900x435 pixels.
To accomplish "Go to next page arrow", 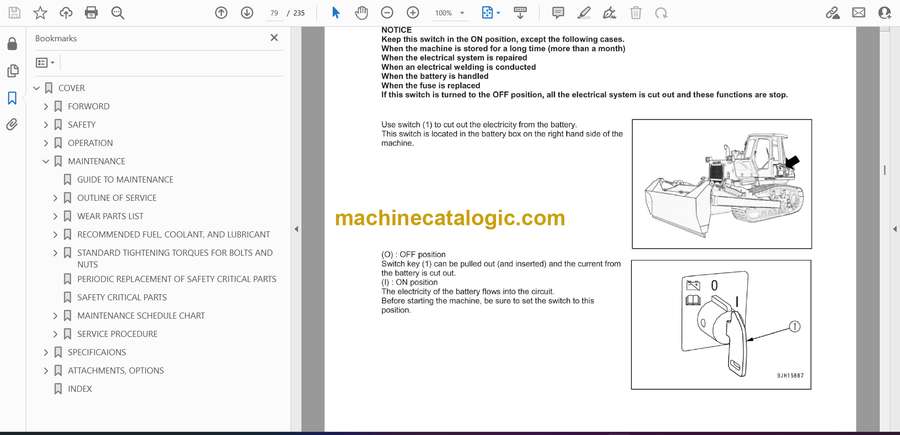I will click(x=247, y=13).
